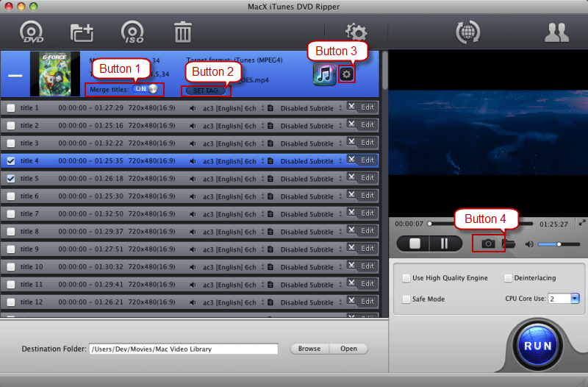Click the globe update icon
Screen dimensions: 588x387
point(467,32)
